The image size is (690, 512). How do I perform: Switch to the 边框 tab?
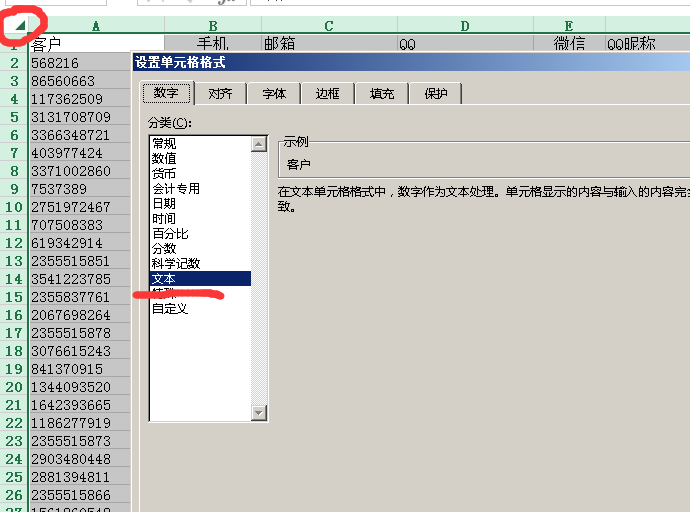tap(327, 93)
